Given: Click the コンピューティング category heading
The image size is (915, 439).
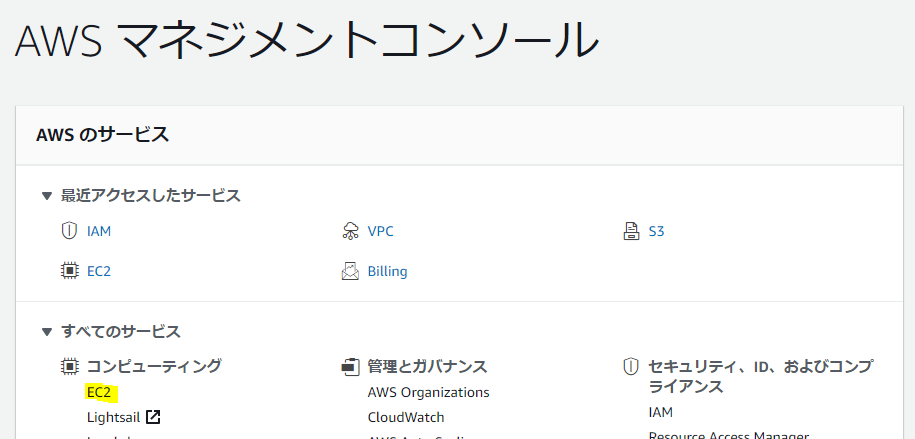Looking at the screenshot, I should click(154, 367).
